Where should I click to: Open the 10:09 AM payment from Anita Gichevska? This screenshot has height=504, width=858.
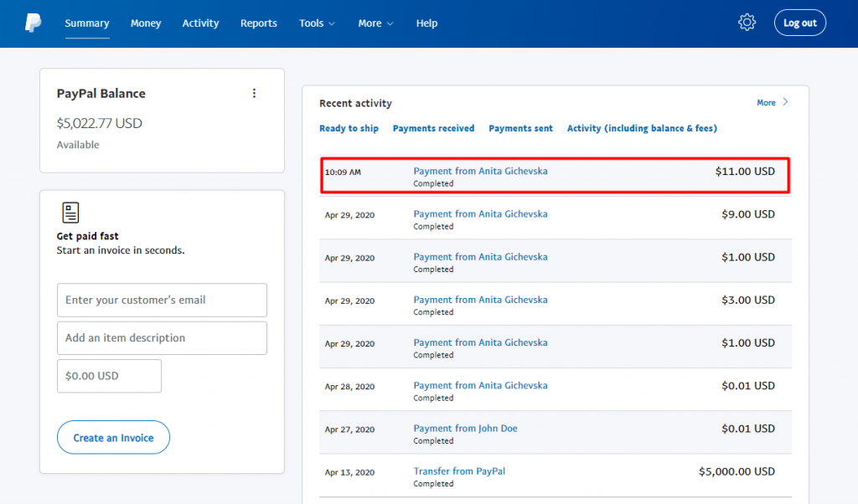tap(480, 171)
